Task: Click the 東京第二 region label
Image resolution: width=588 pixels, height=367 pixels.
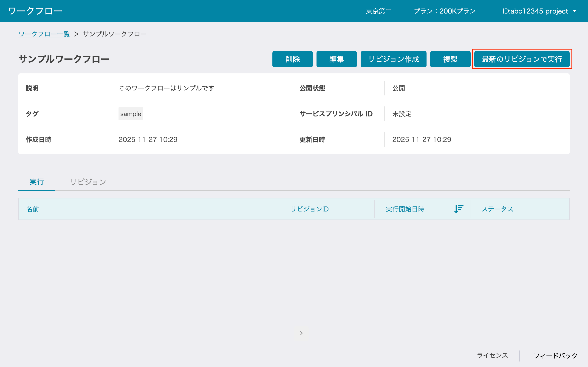Action: point(378,11)
